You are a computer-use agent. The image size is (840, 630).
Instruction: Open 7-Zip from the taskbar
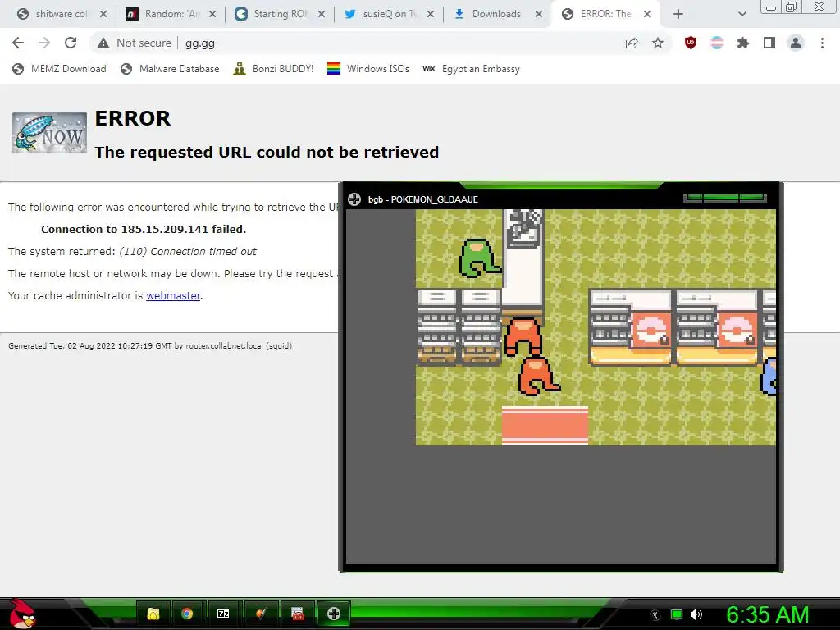[x=223, y=614]
